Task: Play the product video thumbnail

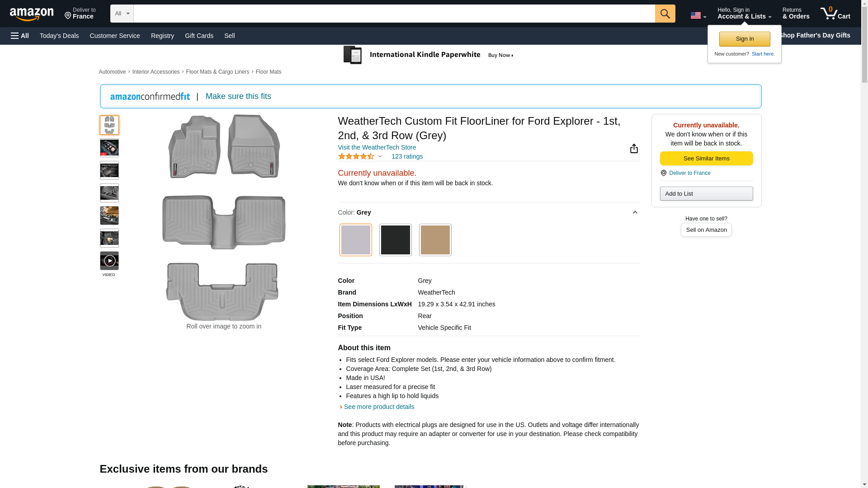Action: click(x=109, y=261)
